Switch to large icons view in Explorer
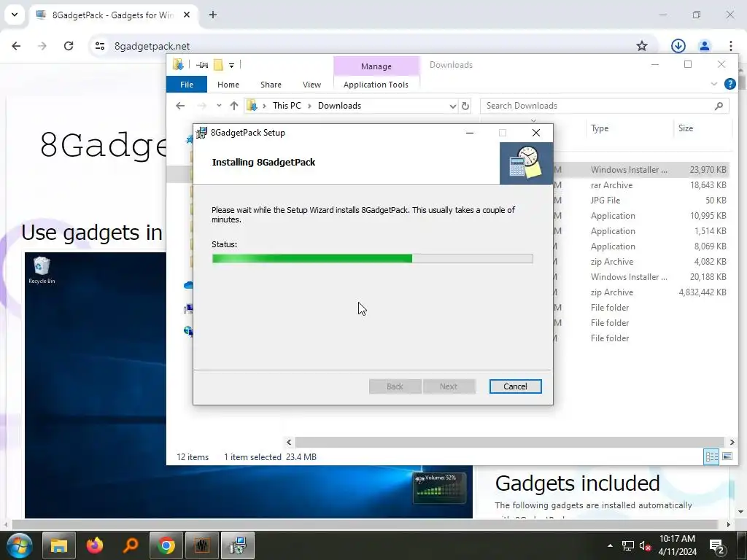Screen dimensions: 747x560 point(727,456)
